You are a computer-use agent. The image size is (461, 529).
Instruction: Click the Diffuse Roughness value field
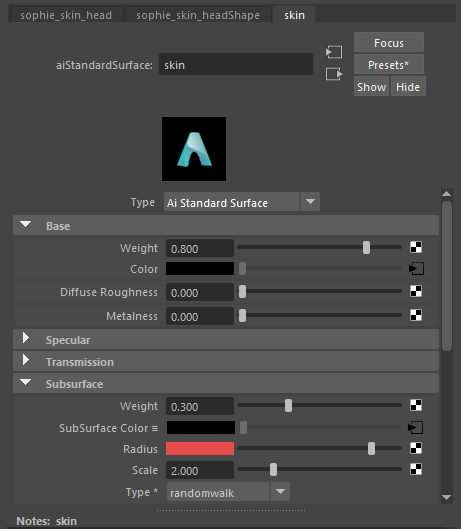[200, 292]
